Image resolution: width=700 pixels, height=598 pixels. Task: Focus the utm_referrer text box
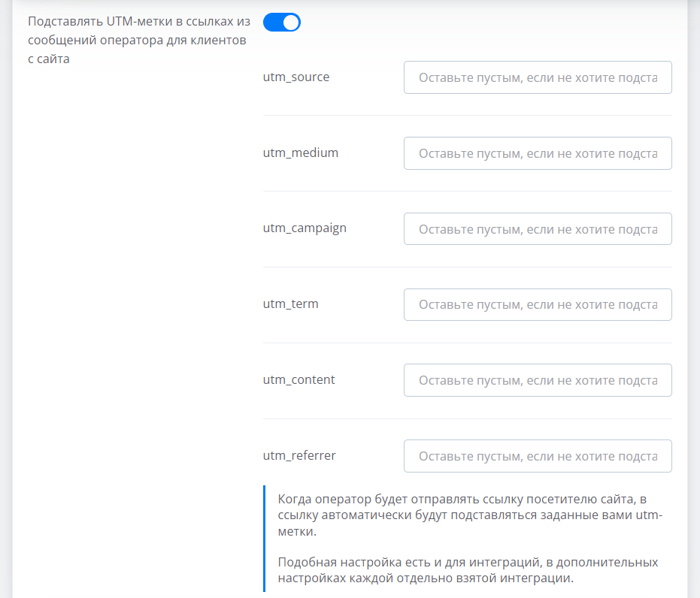point(537,457)
